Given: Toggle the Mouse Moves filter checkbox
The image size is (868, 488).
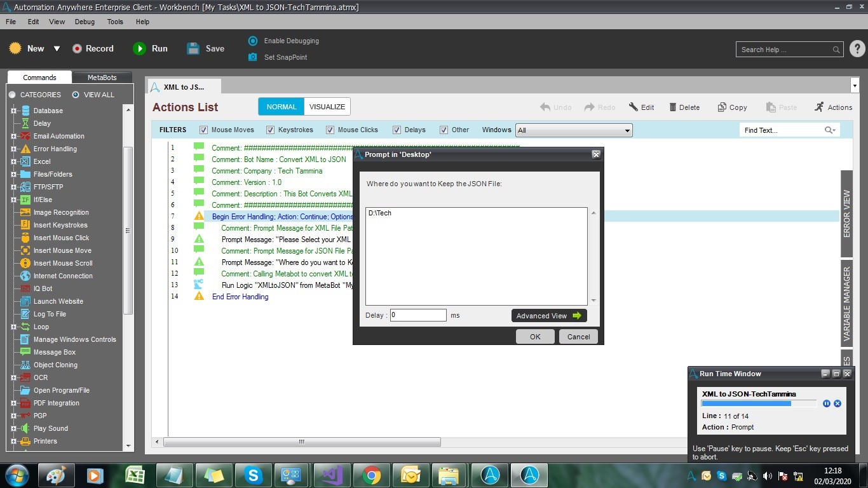Looking at the screenshot, I should [x=204, y=130].
